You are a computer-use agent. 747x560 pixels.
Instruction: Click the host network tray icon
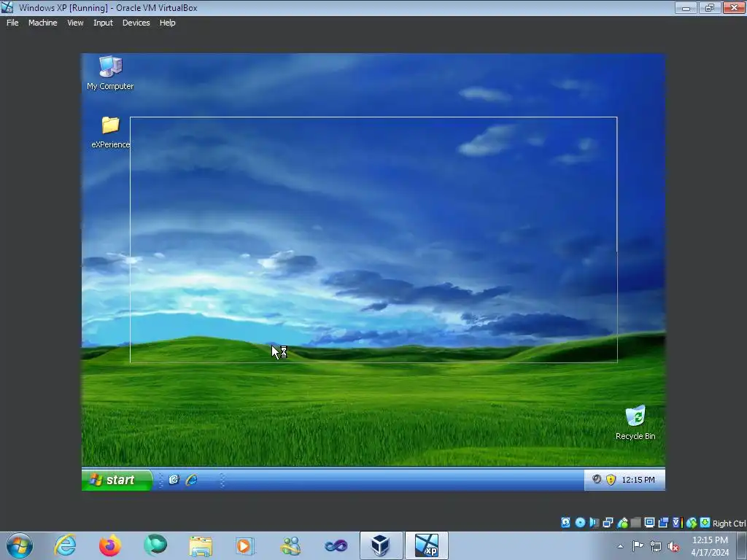click(656, 546)
